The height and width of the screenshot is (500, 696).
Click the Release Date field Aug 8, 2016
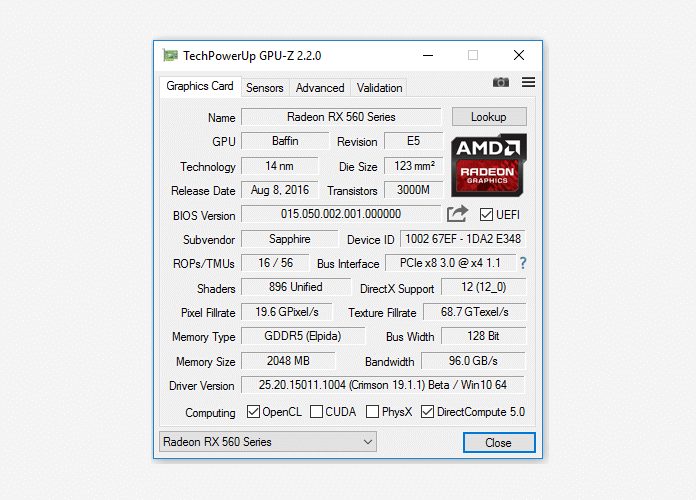coord(280,190)
